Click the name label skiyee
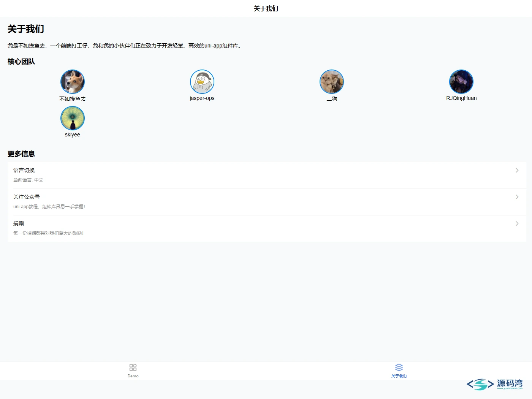Viewport: 532px width, 399px height. point(73,135)
